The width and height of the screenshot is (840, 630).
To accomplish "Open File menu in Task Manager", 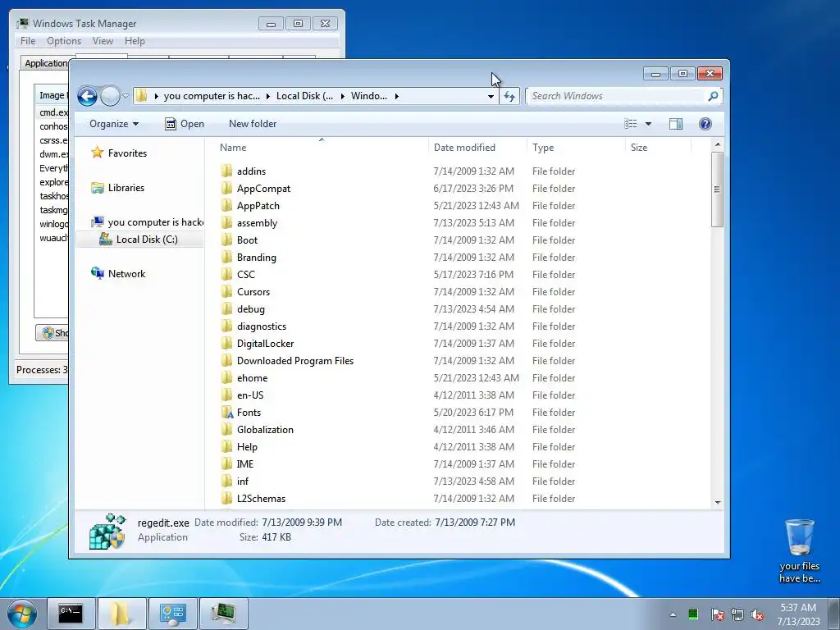I will (x=28, y=41).
